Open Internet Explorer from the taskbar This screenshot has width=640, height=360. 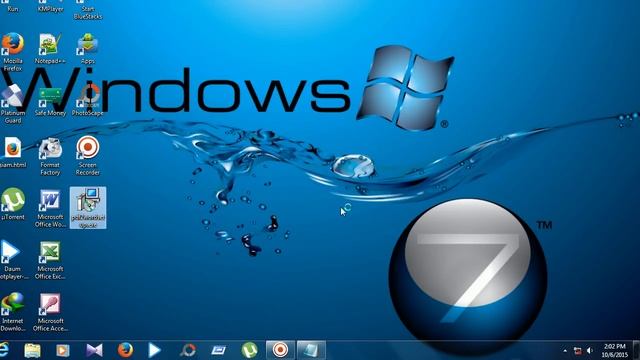pyautogui.click(x=4, y=350)
